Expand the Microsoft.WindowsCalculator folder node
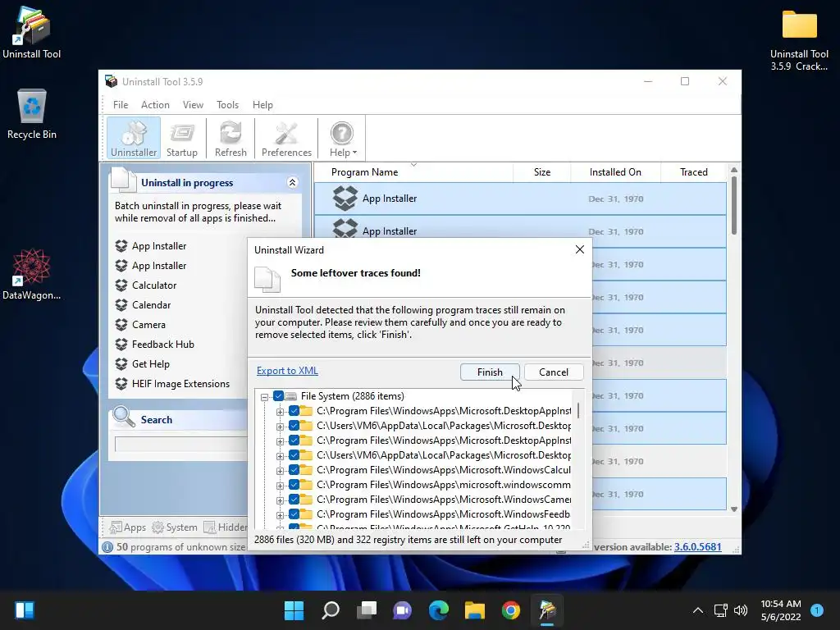This screenshot has width=840, height=630. [x=280, y=471]
